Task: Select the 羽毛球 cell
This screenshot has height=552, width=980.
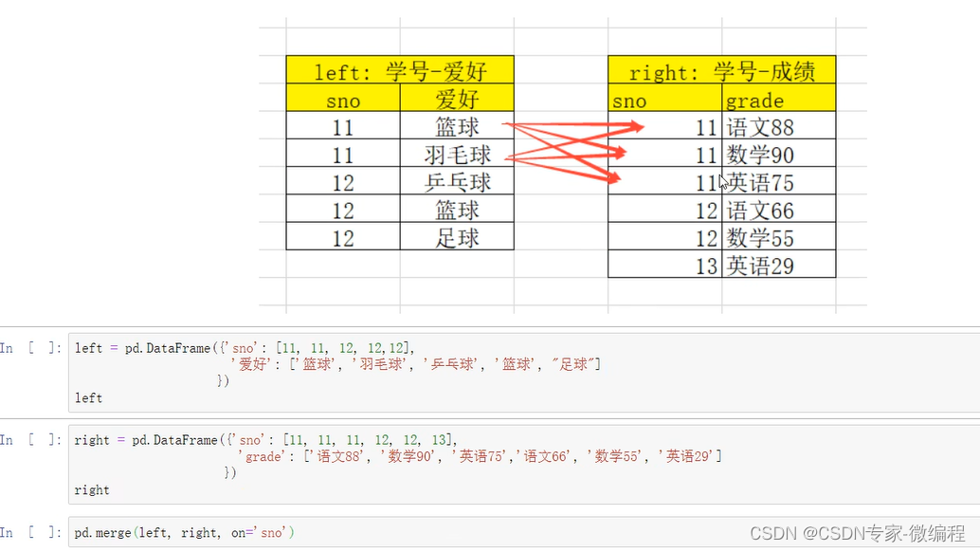Action: coord(457,153)
